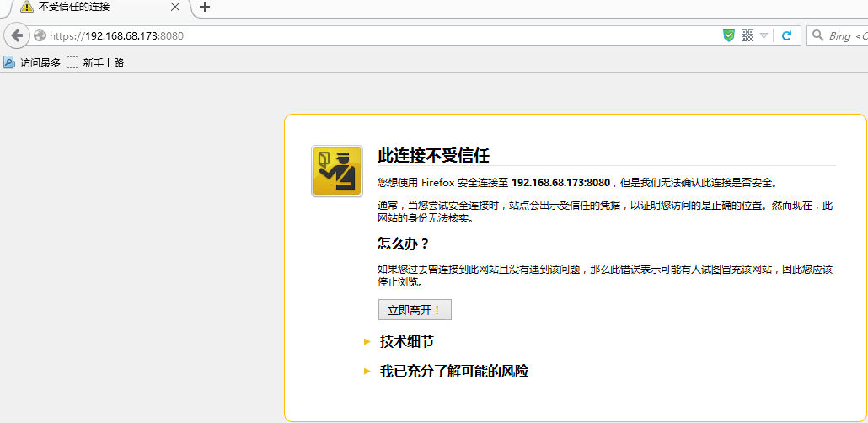Click the warning triangle icon on tab
The height and width of the screenshot is (423, 868).
pyautogui.click(x=27, y=8)
